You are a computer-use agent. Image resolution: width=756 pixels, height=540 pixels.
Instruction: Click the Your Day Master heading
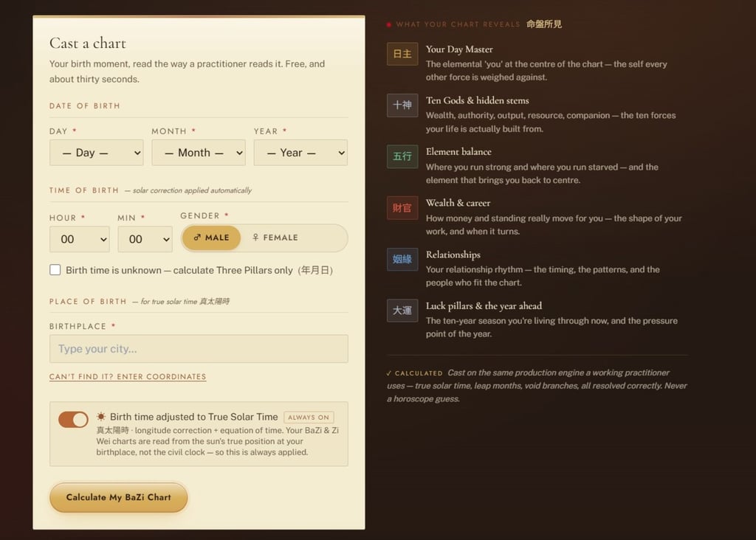pyautogui.click(x=459, y=49)
